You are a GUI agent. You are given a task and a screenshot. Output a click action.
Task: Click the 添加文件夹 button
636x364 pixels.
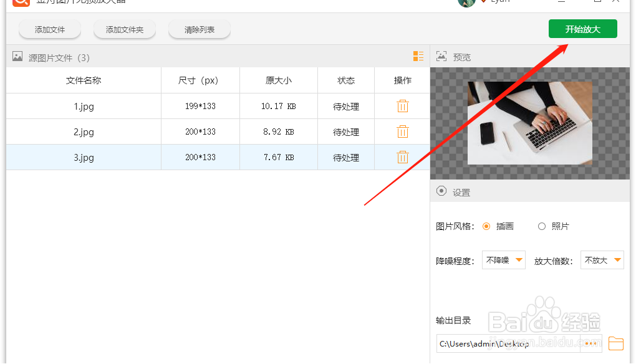click(x=125, y=29)
